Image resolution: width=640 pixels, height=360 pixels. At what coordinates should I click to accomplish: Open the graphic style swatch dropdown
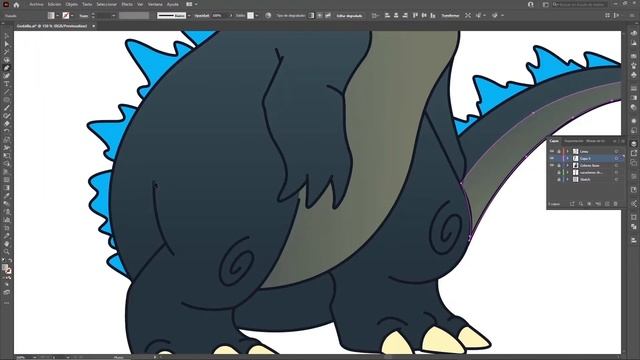pyautogui.click(x=256, y=16)
